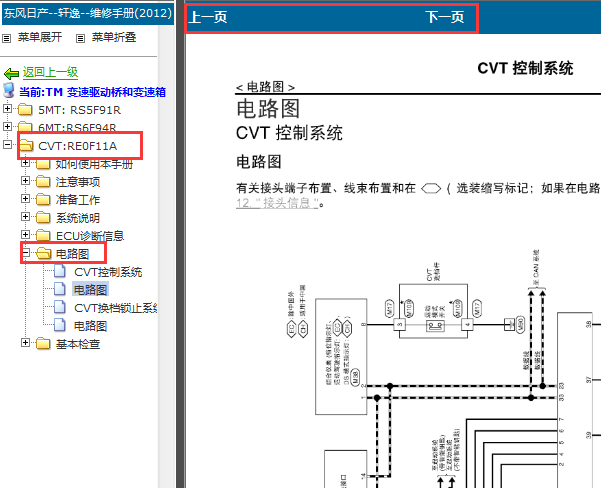The image size is (601, 488).
Task: Click the 菜单展开 list icon
Action: coord(7,38)
